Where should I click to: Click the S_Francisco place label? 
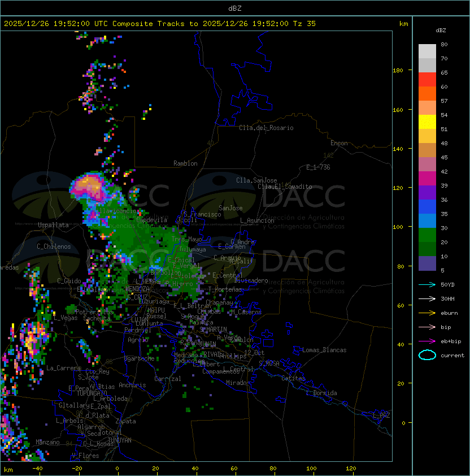tap(202, 214)
